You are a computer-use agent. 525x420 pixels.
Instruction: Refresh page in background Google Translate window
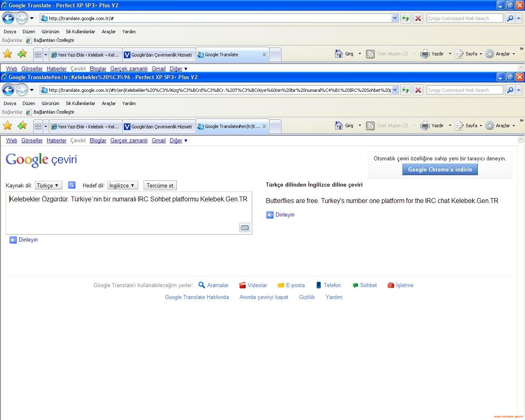click(406, 18)
